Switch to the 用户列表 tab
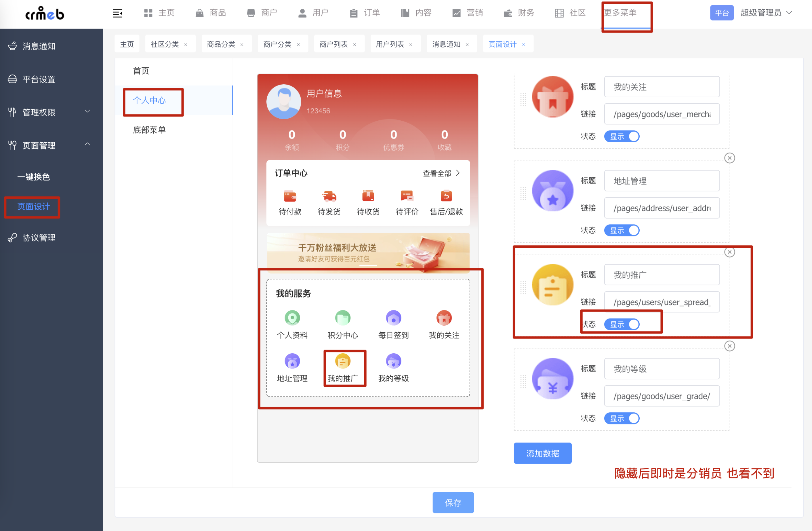 [x=390, y=44]
